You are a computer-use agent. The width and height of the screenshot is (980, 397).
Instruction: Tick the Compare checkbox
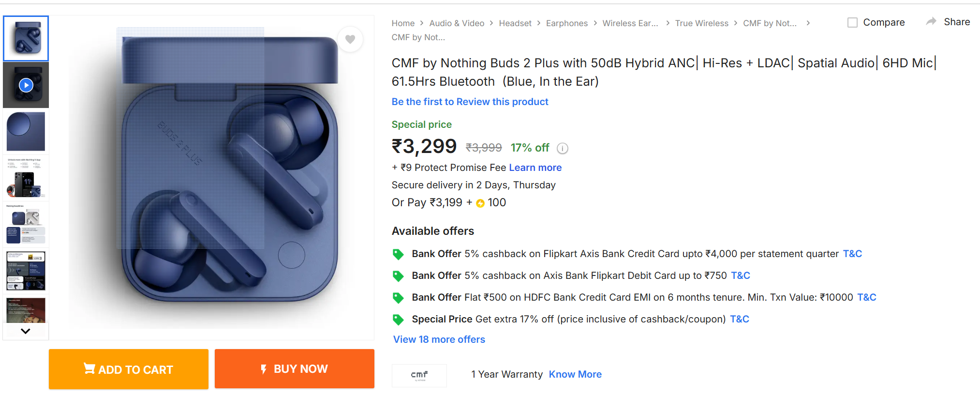(x=853, y=23)
